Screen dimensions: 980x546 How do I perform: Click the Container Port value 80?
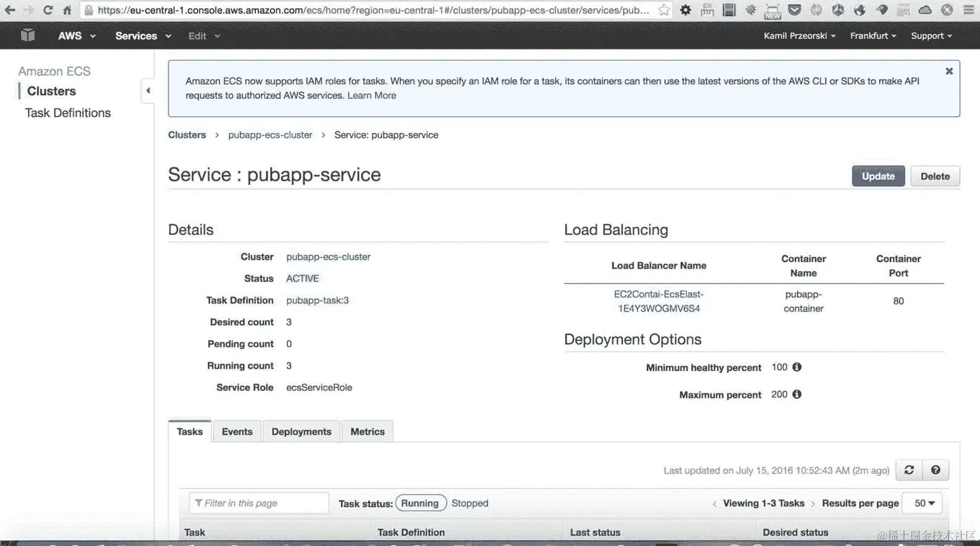(898, 301)
